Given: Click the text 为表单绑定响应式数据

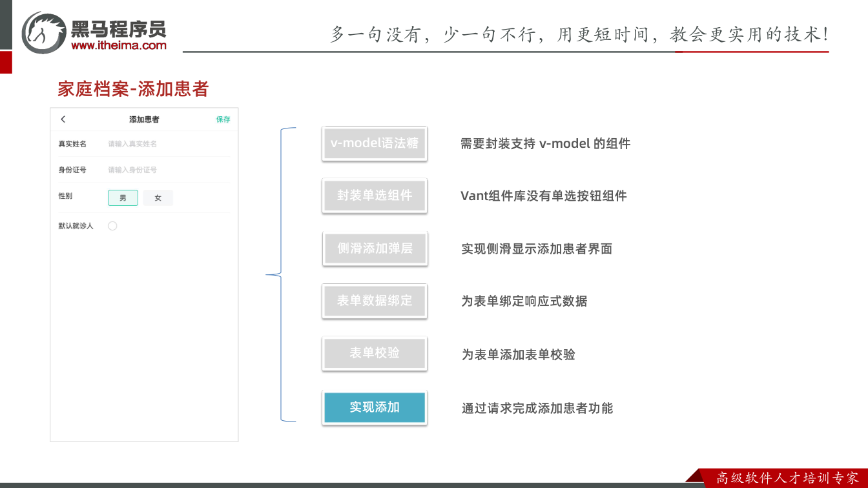Looking at the screenshot, I should (524, 301).
